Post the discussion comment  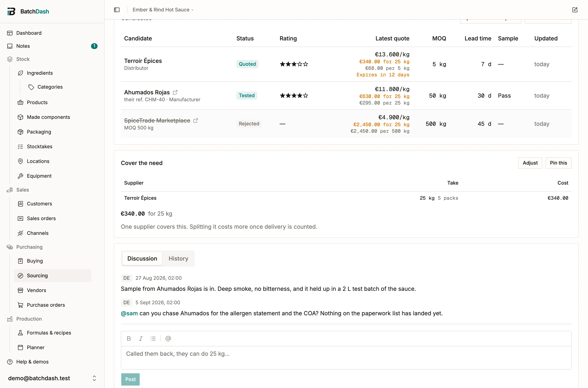(x=130, y=379)
